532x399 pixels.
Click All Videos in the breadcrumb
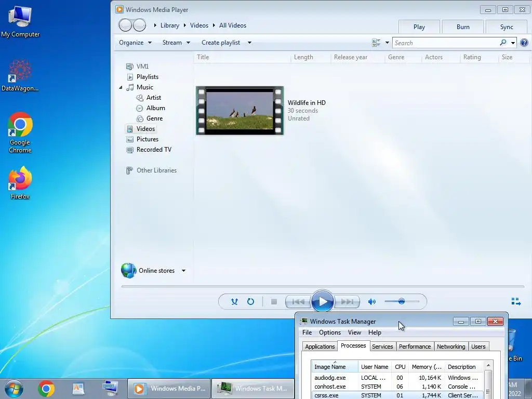[x=233, y=25]
